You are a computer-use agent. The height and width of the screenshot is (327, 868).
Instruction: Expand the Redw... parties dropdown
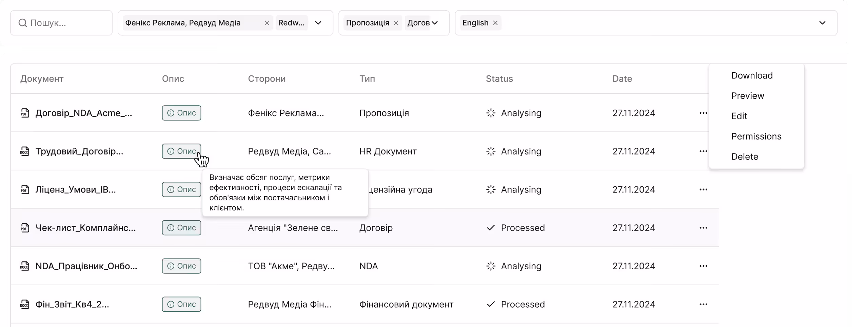[318, 23]
